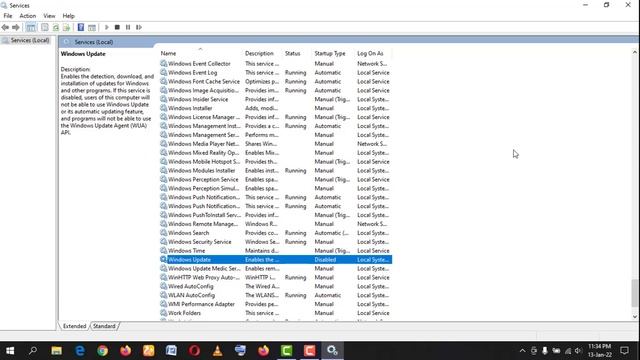The height and width of the screenshot is (360, 640).
Task: Open the notification center icon in the tray
Action: coord(624,351)
